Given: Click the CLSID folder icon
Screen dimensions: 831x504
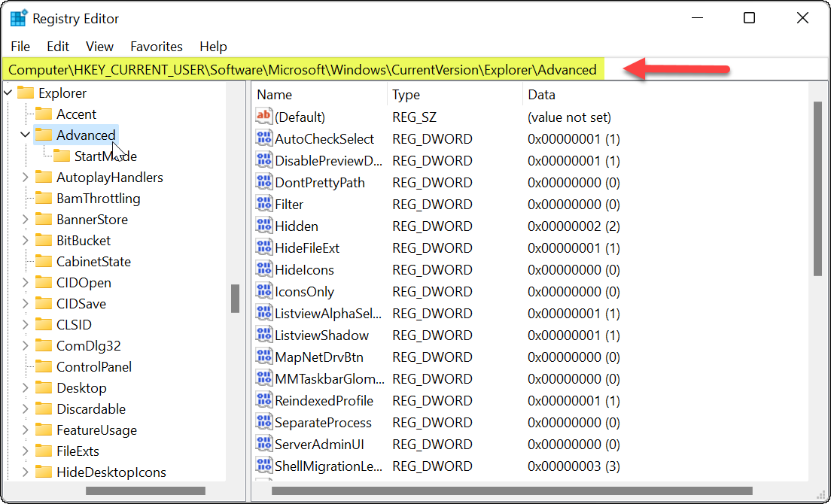Looking at the screenshot, I should coord(44,324).
